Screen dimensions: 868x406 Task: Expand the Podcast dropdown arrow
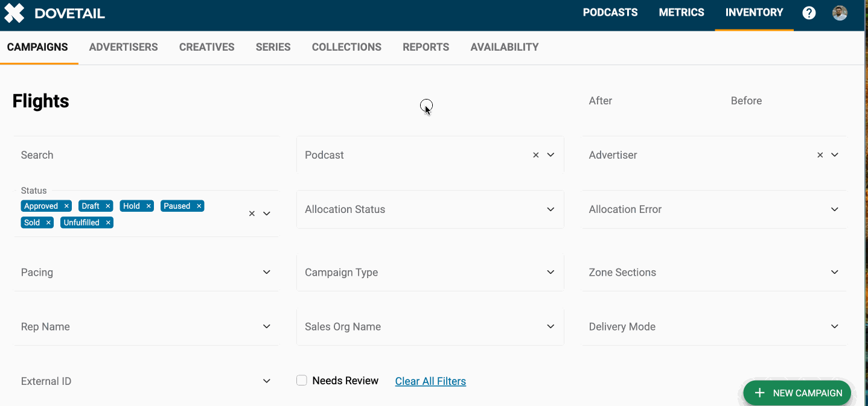point(550,155)
